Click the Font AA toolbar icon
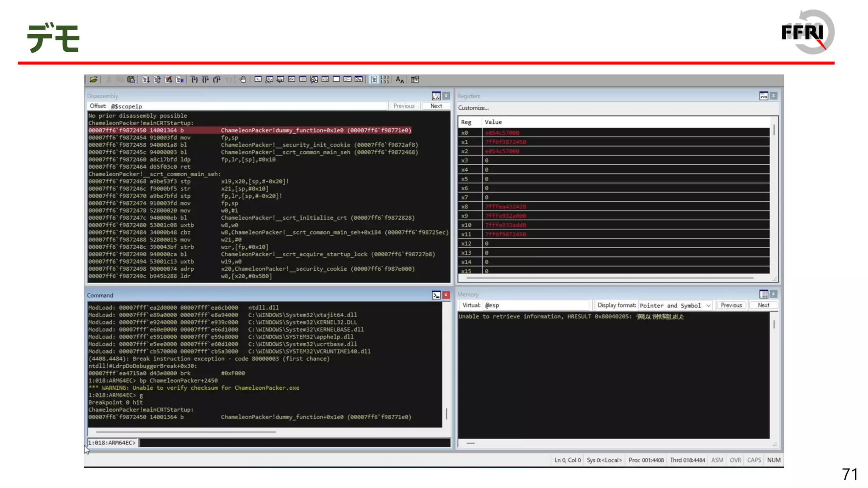 point(400,80)
